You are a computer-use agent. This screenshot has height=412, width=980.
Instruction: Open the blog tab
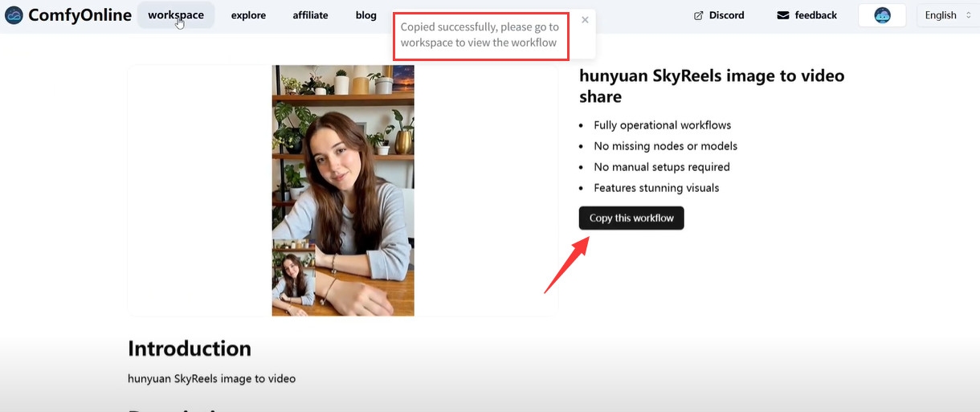coord(365,15)
